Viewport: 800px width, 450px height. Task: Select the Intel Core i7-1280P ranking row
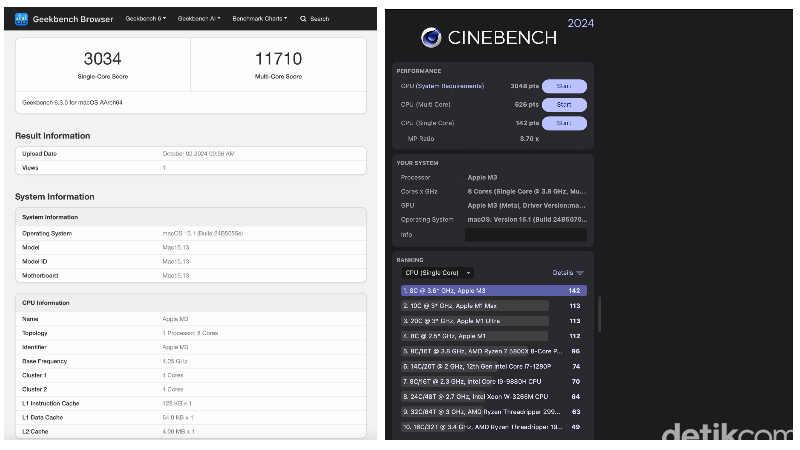pos(492,367)
